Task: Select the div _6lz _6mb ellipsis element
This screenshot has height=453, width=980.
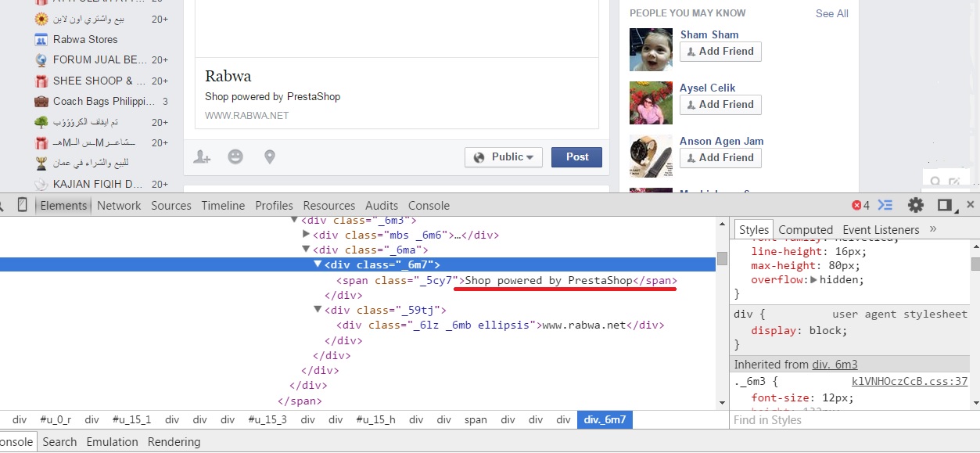Action: tap(501, 325)
